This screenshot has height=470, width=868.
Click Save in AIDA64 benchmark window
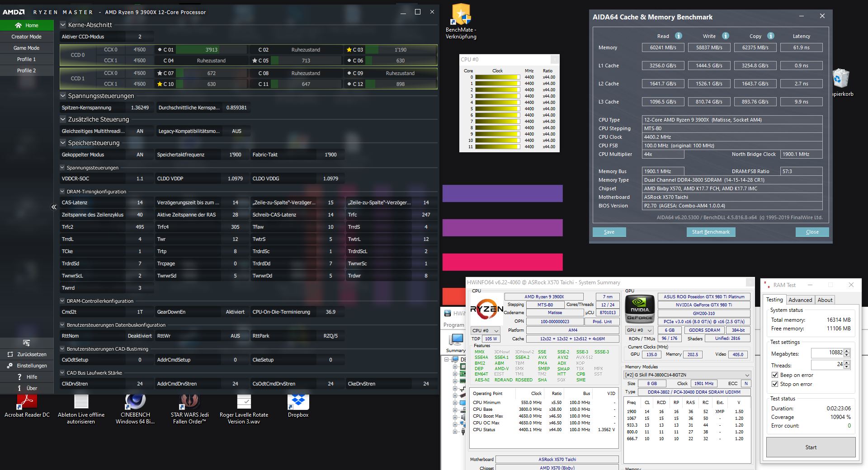pyautogui.click(x=609, y=232)
